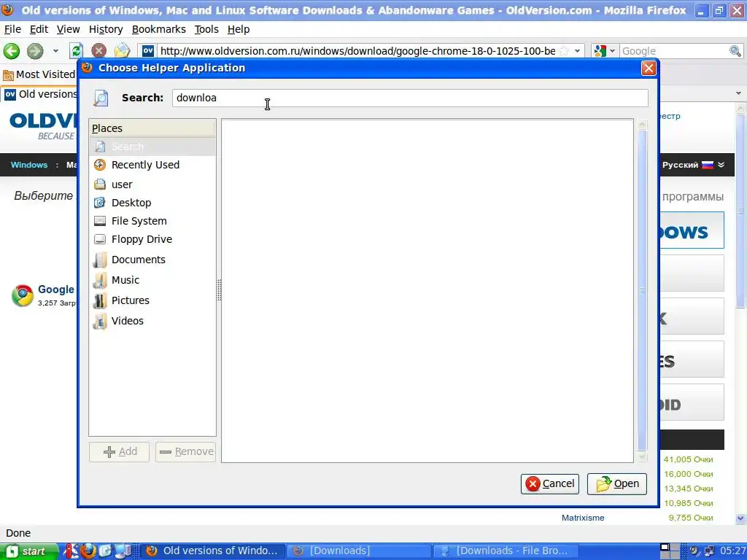Select the Pictures bookmark folder
Image resolution: width=747 pixels, height=560 pixels.
point(152,301)
